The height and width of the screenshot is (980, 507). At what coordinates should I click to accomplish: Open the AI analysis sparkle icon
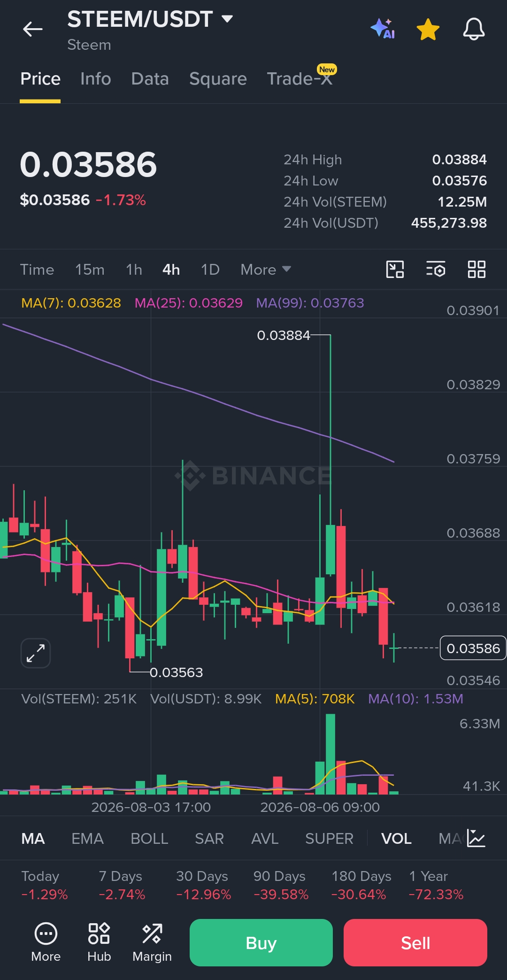(x=383, y=29)
